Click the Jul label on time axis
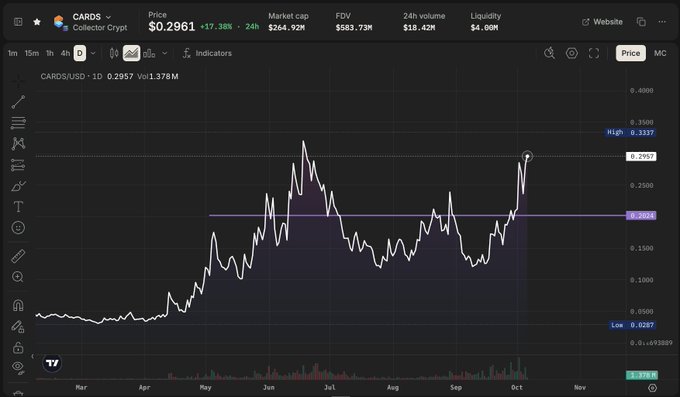The image size is (680, 397). point(330,387)
